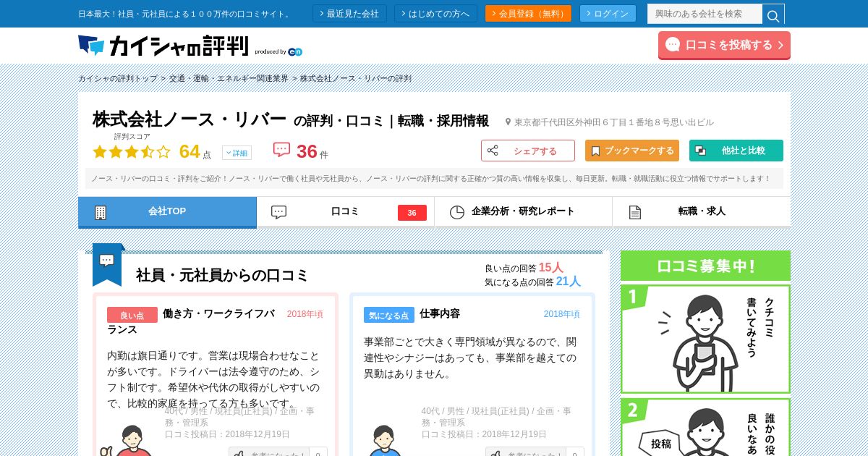Click breadcrumb 株式会社ノース・リバーの評判

coord(356,78)
